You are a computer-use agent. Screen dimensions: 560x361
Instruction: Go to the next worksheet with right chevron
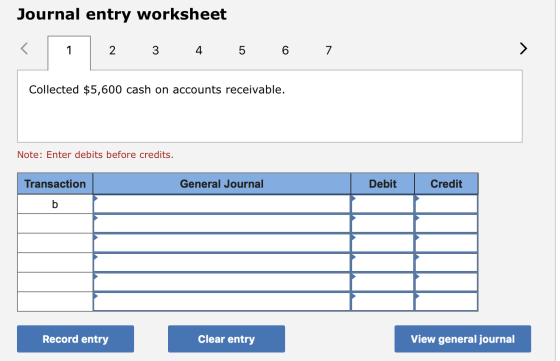pyautogui.click(x=523, y=49)
